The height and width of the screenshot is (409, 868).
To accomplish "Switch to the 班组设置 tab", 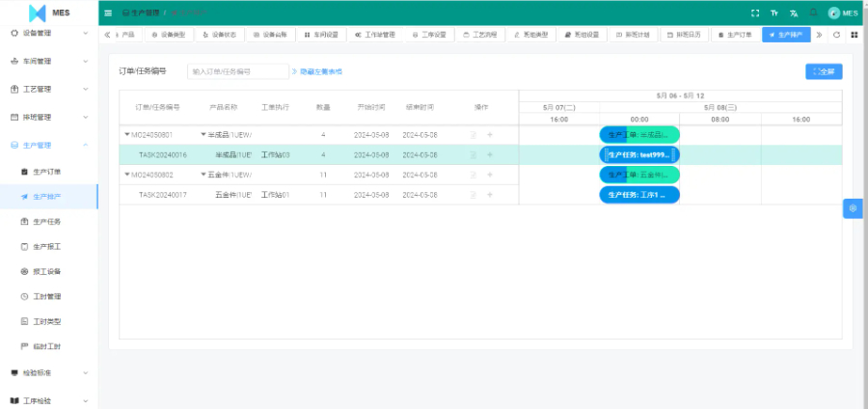I will (x=583, y=35).
